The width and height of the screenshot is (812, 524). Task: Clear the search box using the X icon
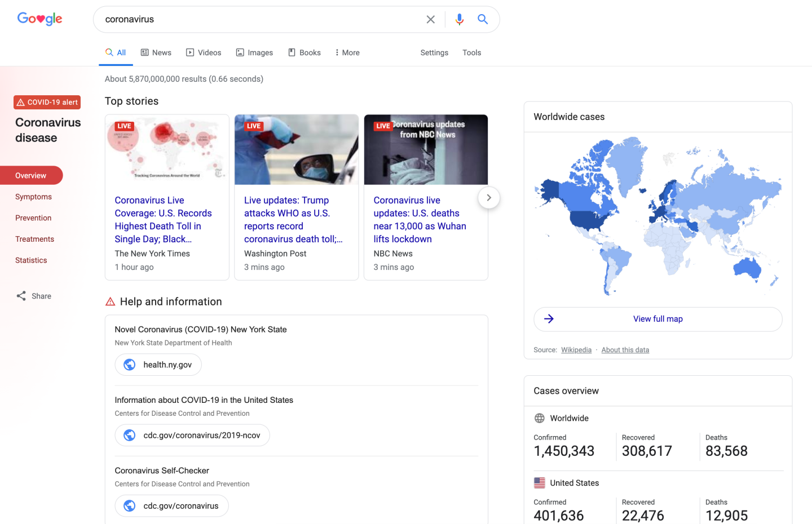pos(430,19)
